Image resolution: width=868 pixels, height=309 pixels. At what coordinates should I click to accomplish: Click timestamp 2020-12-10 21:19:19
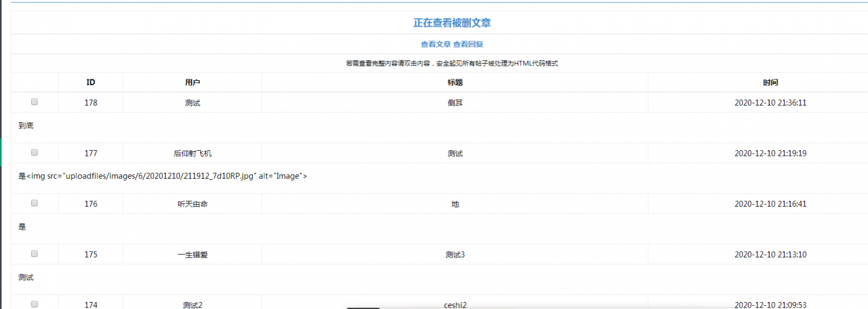[771, 153]
